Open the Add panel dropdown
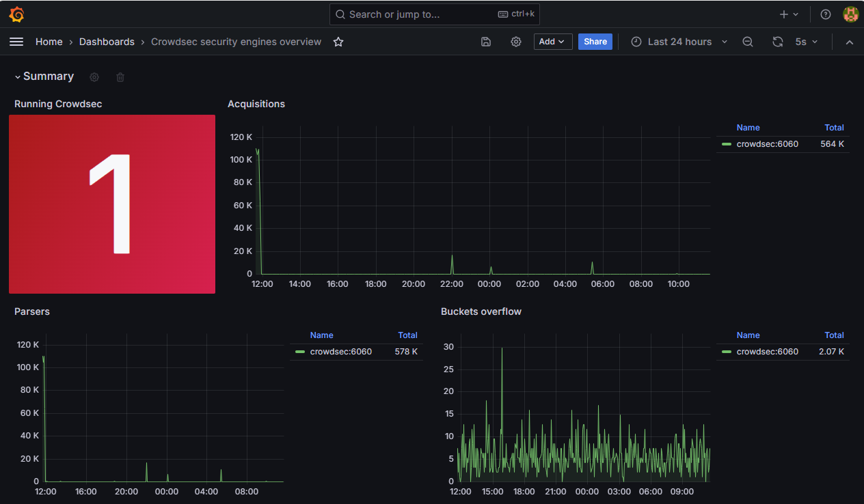The width and height of the screenshot is (864, 504). click(552, 42)
